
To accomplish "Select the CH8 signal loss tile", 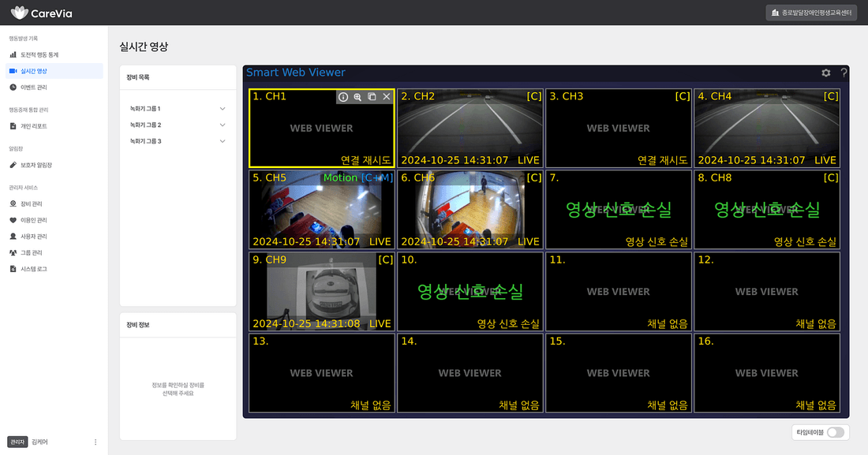I will pyautogui.click(x=767, y=210).
